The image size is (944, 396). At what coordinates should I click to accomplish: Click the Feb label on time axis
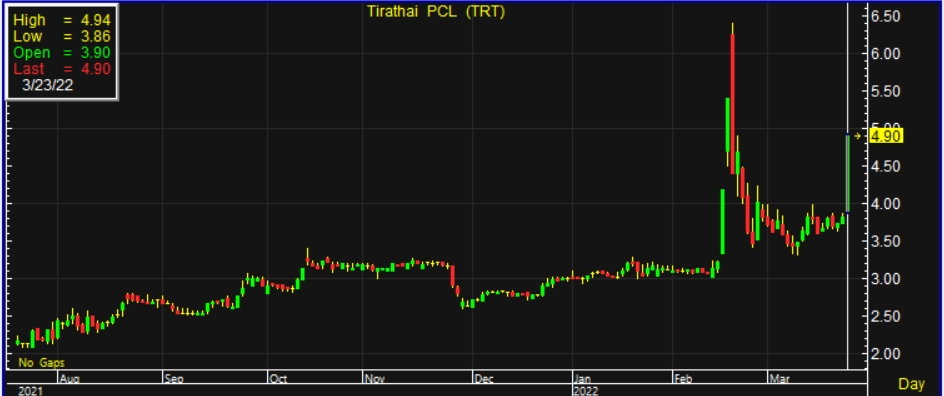pyautogui.click(x=683, y=379)
